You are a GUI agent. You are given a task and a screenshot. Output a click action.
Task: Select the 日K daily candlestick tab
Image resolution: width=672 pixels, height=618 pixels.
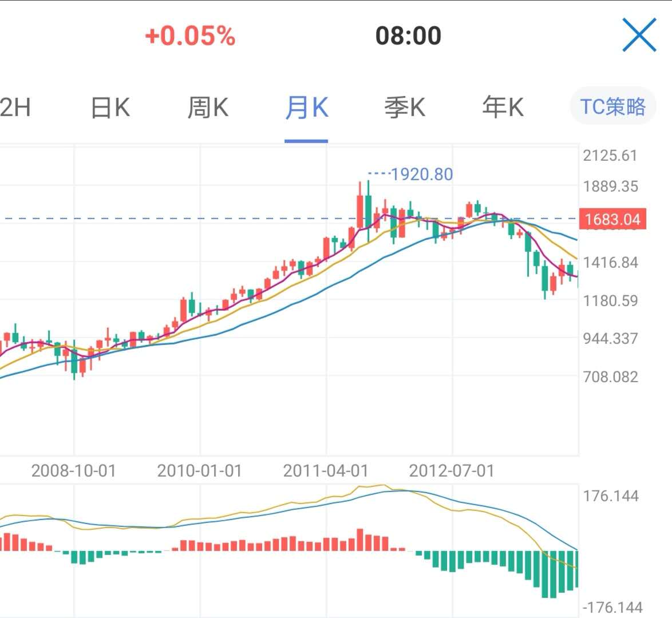tap(110, 108)
